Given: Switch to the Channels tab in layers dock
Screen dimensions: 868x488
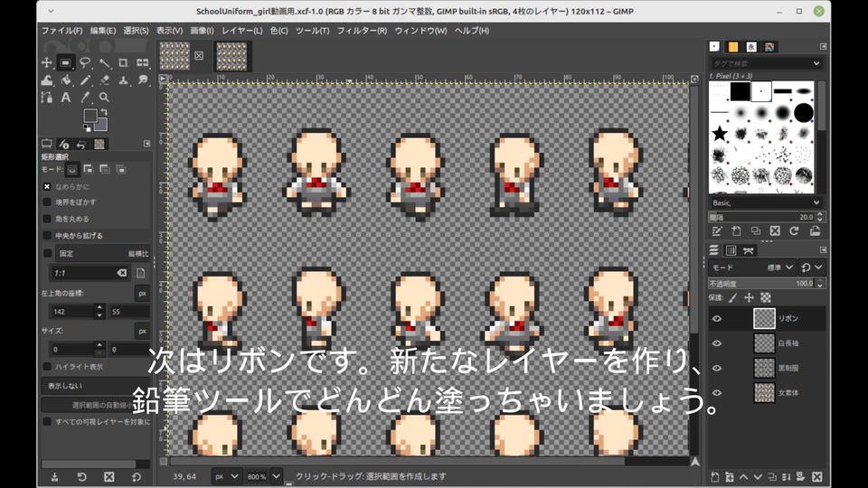Looking at the screenshot, I should pyautogui.click(x=731, y=250).
